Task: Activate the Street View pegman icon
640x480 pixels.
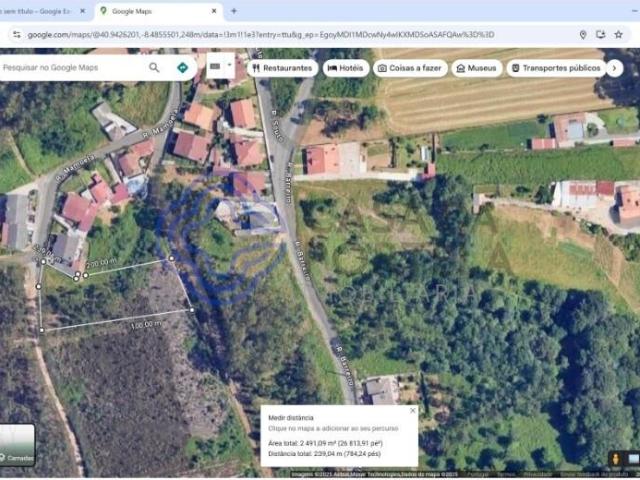Action: 616,459
